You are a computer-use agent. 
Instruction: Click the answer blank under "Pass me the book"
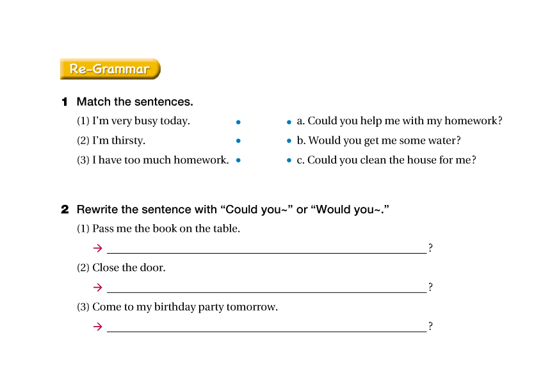tap(266, 248)
